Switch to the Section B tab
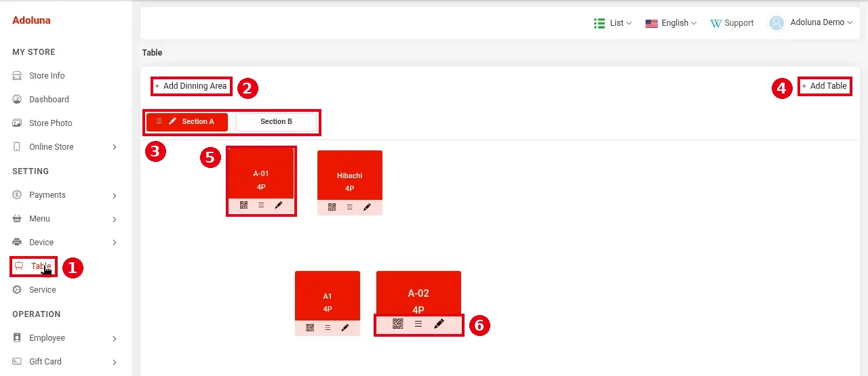This screenshot has height=376, width=868. coord(276,122)
